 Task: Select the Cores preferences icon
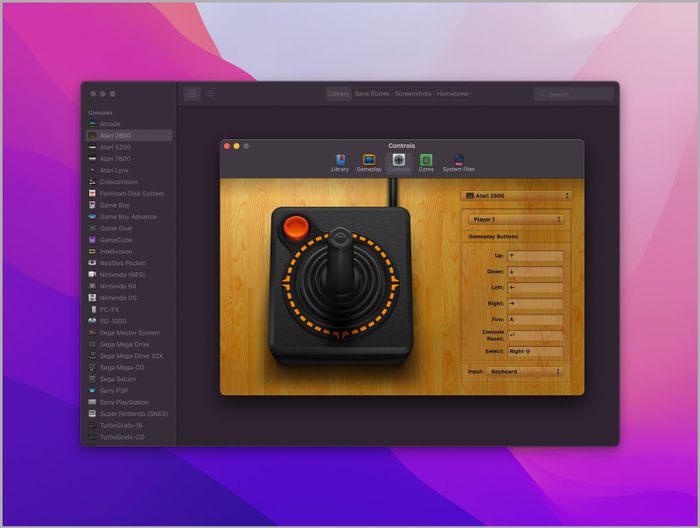point(426,162)
